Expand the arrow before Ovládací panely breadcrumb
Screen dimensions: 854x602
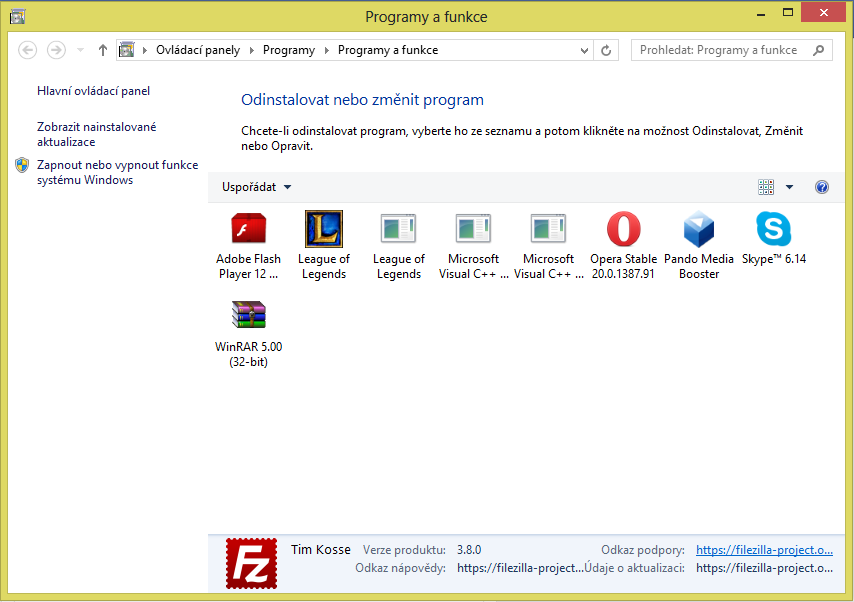pyautogui.click(x=145, y=50)
